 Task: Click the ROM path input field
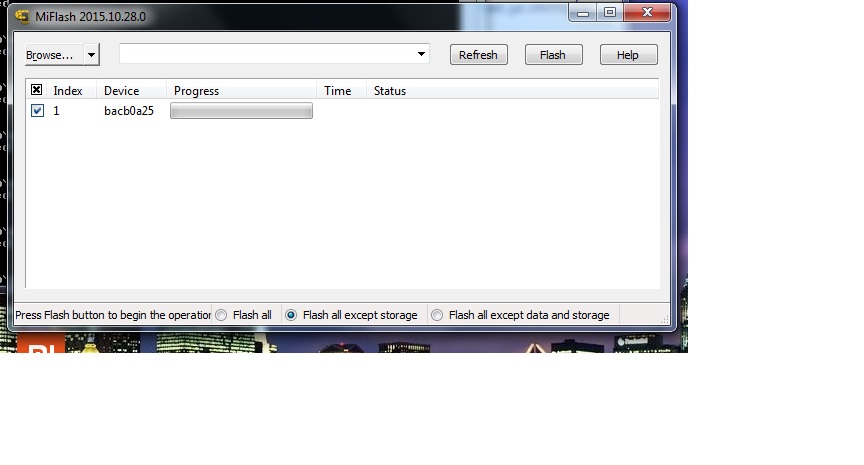pyautogui.click(x=266, y=54)
